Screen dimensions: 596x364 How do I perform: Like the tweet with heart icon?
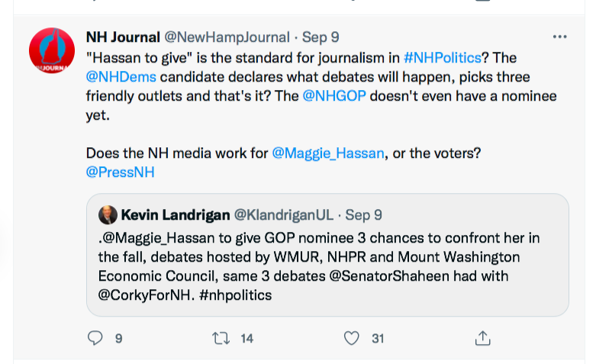point(351,338)
